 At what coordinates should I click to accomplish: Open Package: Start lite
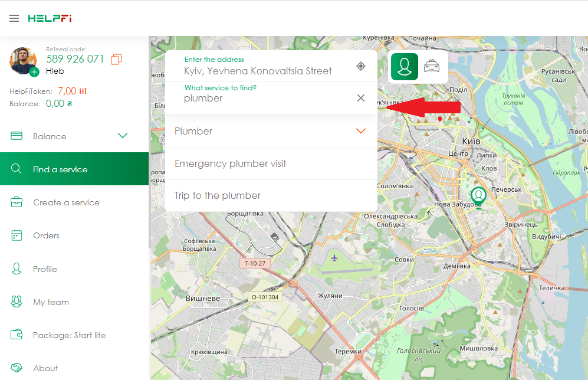point(69,335)
